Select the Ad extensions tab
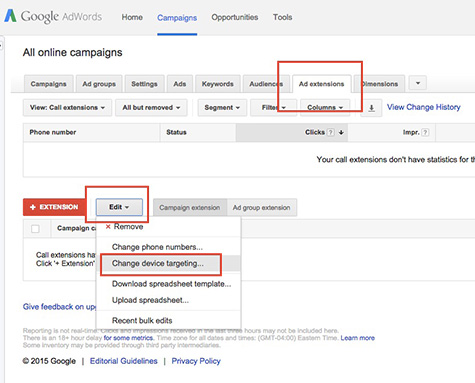Viewport: 475px width, 383px height. pyautogui.click(x=321, y=84)
